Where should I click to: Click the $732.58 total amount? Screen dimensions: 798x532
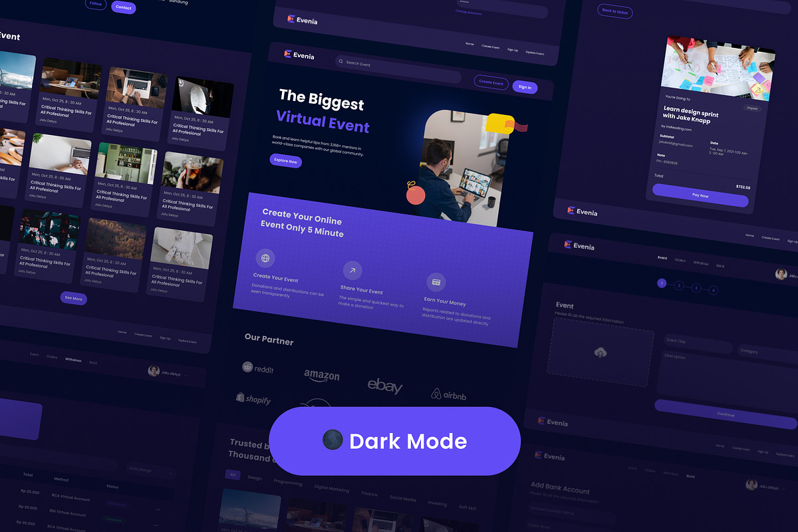pyautogui.click(x=743, y=187)
